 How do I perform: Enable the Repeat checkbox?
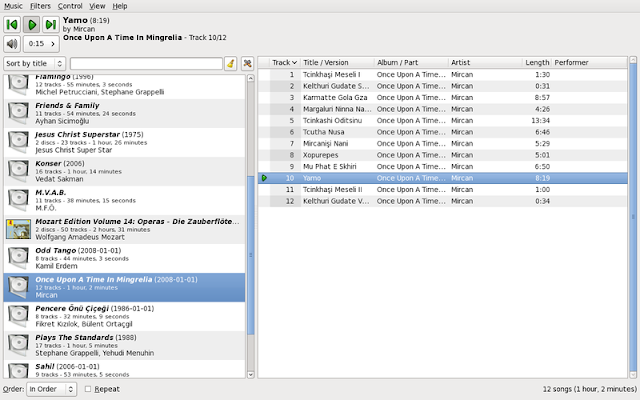point(88,389)
